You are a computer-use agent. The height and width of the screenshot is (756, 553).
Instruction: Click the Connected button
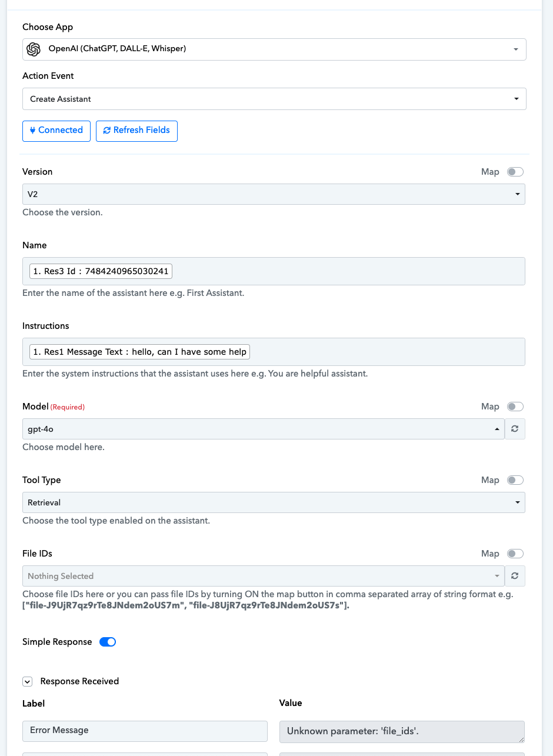(x=56, y=131)
